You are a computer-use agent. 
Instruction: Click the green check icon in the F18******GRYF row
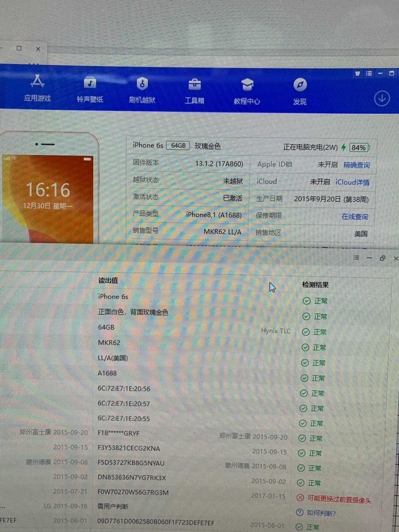[302, 438]
